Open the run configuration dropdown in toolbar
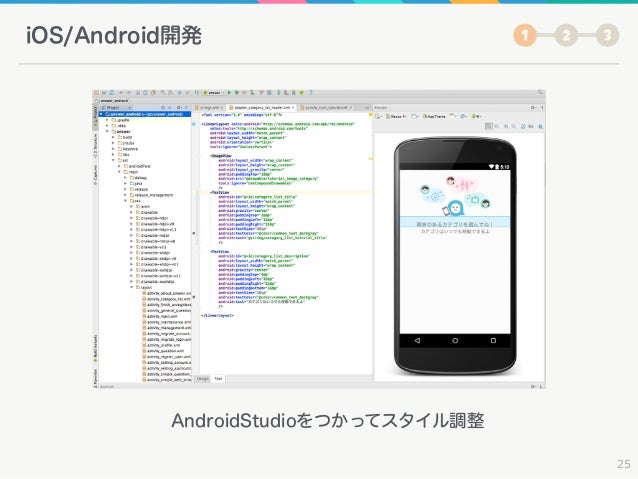Image resolution: width=638 pixels, height=479 pixels. (214, 93)
